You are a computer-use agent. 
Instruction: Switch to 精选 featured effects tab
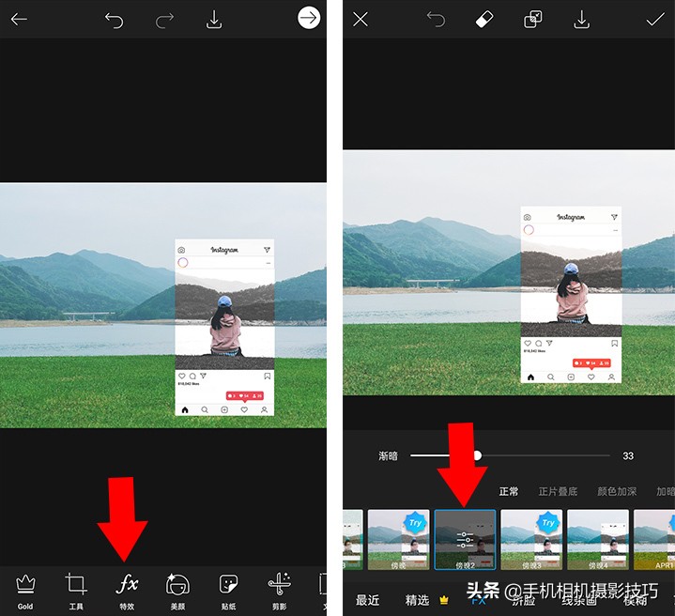pos(418,600)
